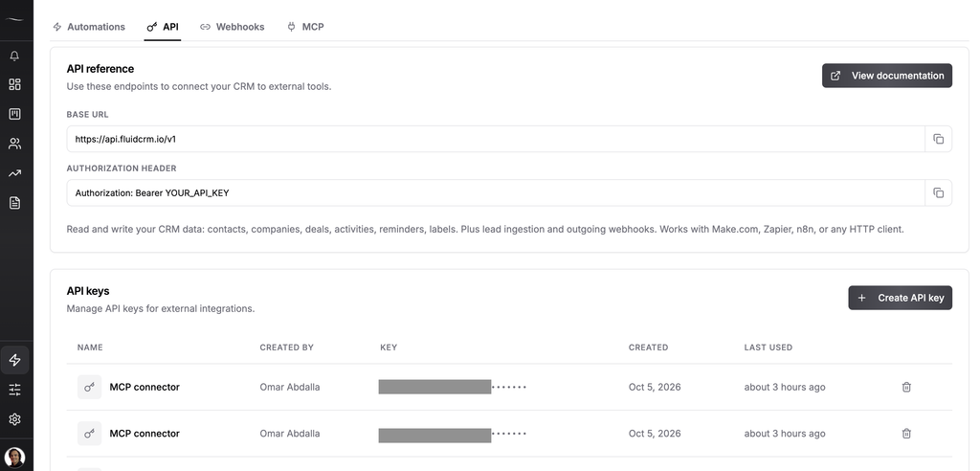
Task: Delete the first MCP connector key
Action: point(906,387)
